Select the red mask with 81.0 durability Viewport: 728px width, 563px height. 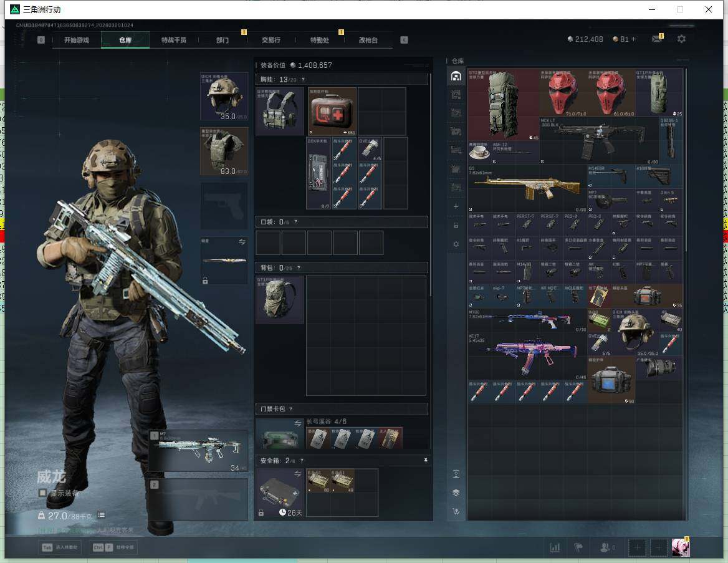[x=611, y=93]
